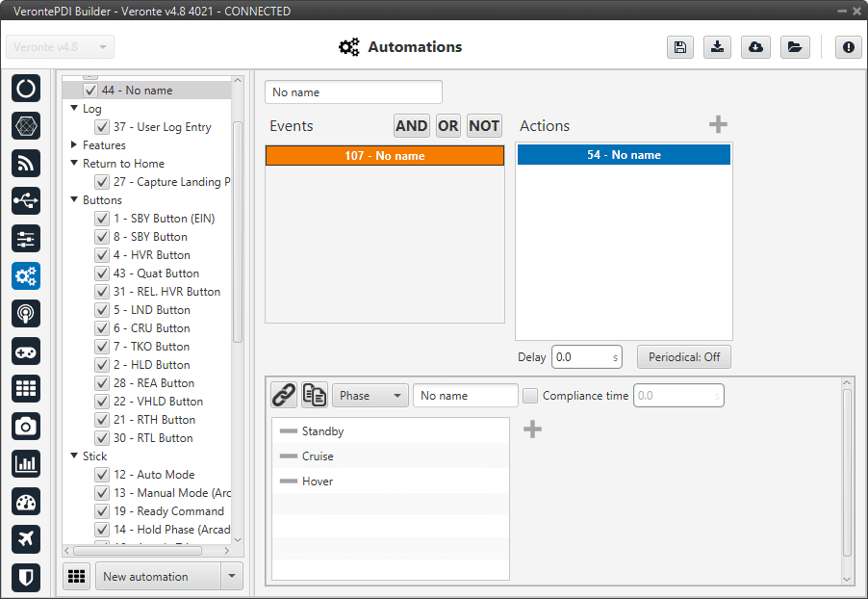Image resolution: width=868 pixels, height=599 pixels.
Task: Enable the Compliance time checkbox
Action: click(x=530, y=396)
